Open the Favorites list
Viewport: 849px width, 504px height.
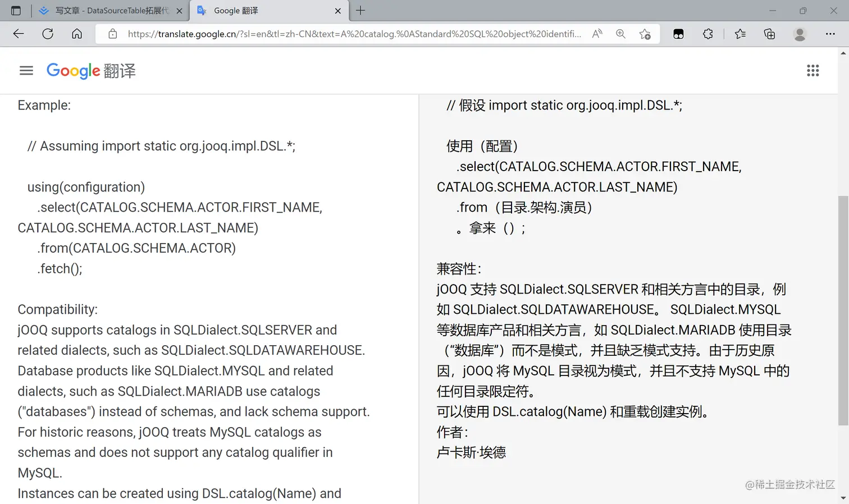[x=740, y=34]
